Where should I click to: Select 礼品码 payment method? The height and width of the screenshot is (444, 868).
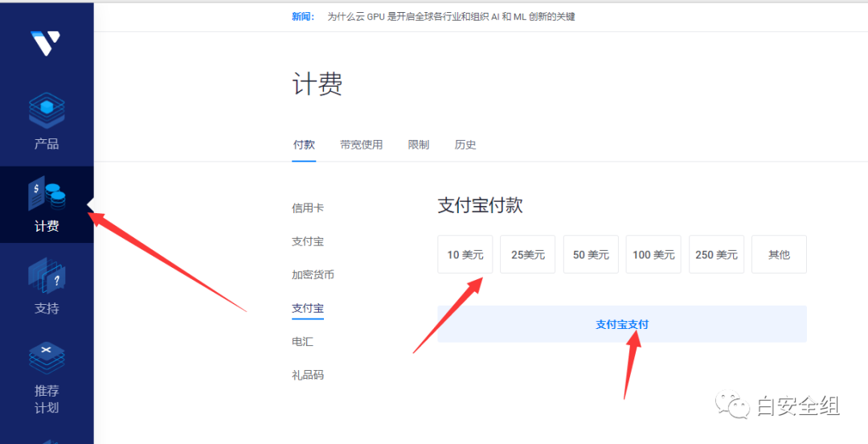[x=308, y=376]
